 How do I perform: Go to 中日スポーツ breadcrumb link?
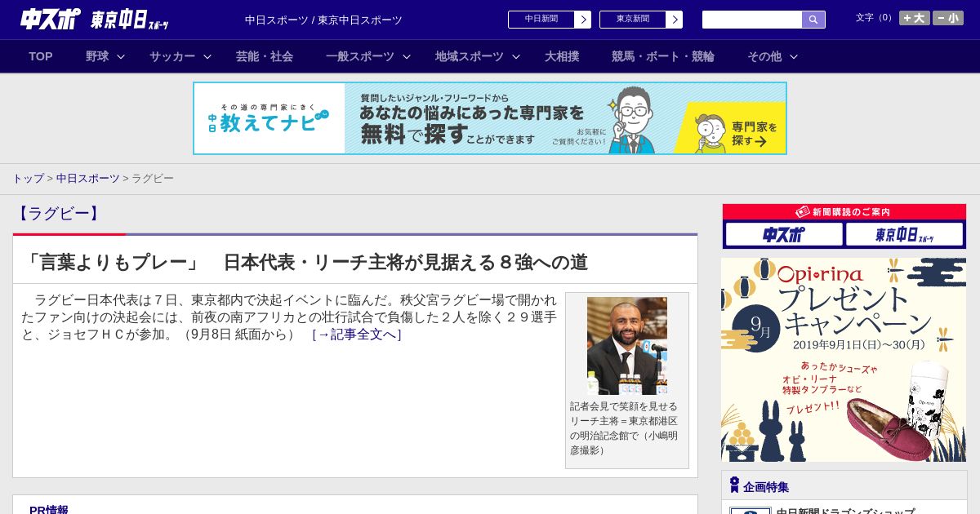88,179
